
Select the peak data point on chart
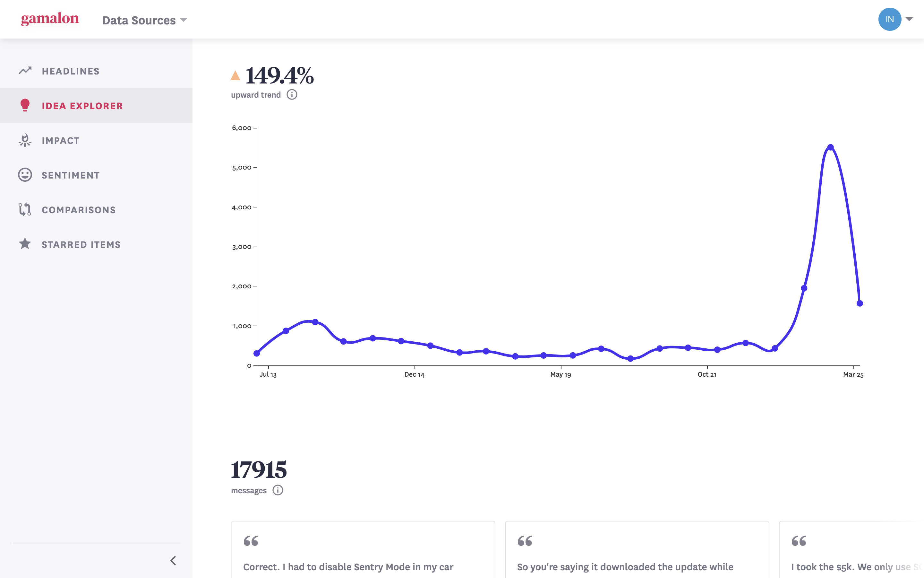point(830,147)
